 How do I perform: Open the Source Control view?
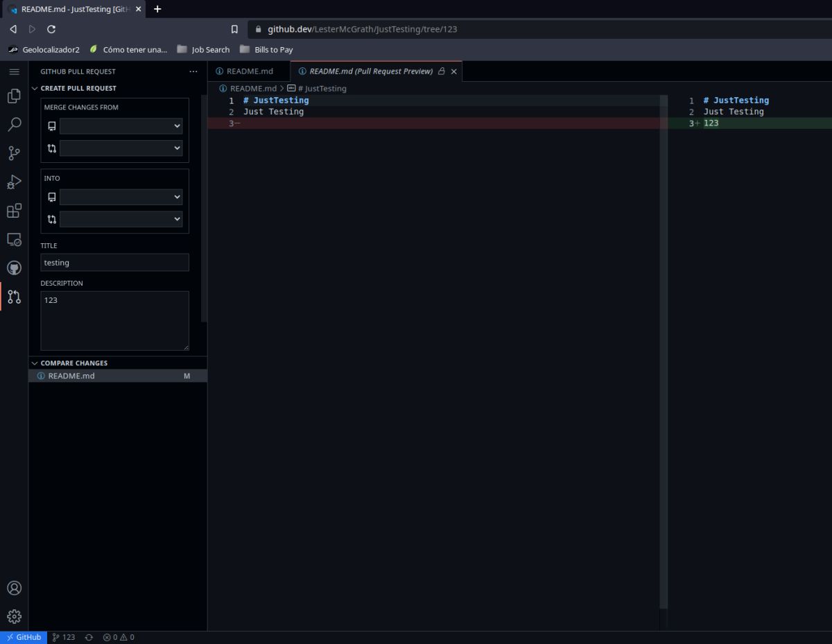pyautogui.click(x=14, y=153)
